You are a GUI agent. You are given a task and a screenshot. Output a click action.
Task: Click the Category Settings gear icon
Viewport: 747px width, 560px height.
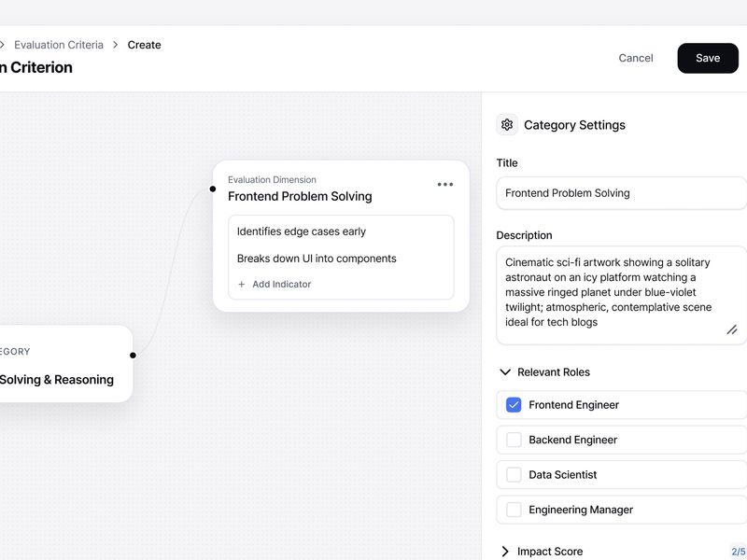click(x=506, y=124)
